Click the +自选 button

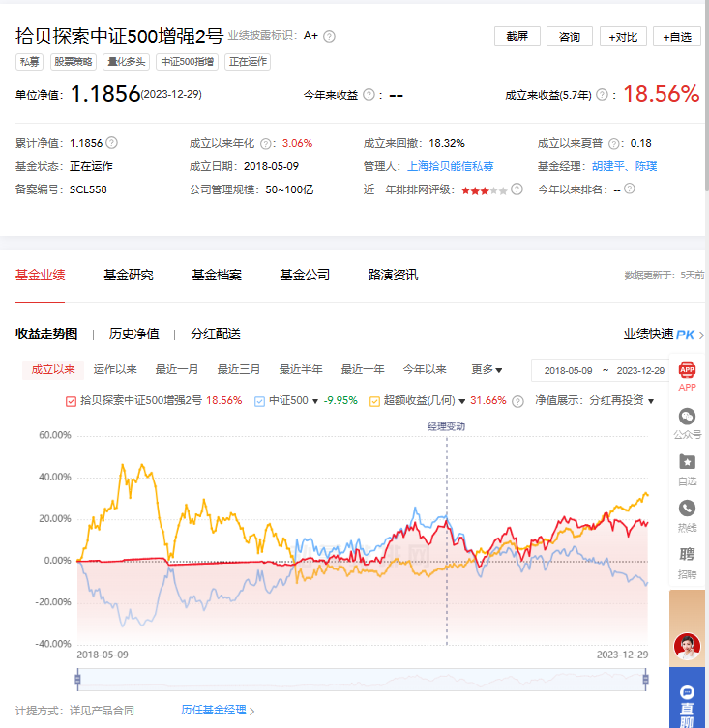(677, 36)
